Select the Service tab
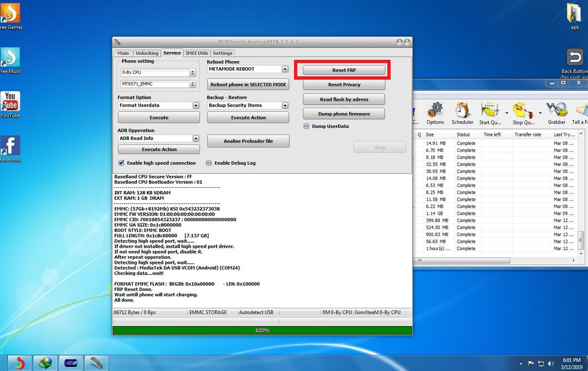 172,53
